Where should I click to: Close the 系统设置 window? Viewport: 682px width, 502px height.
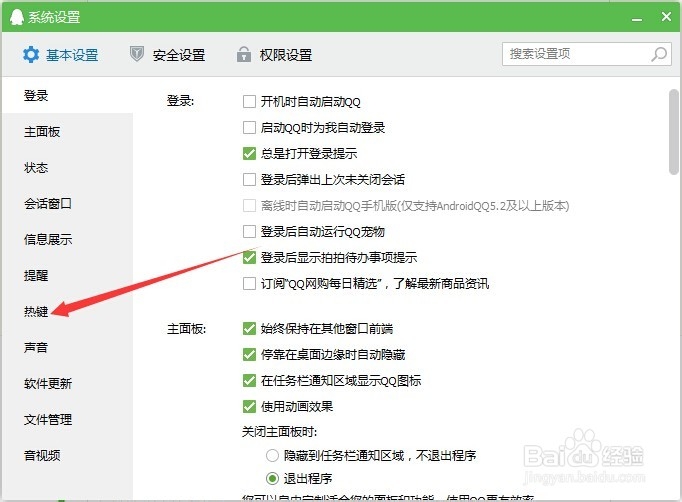[666, 17]
